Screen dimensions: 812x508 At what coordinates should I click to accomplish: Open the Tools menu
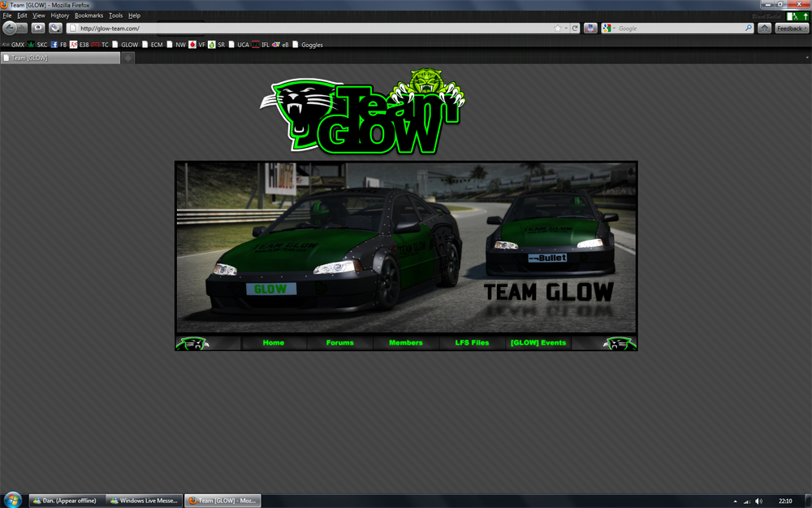click(115, 15)
